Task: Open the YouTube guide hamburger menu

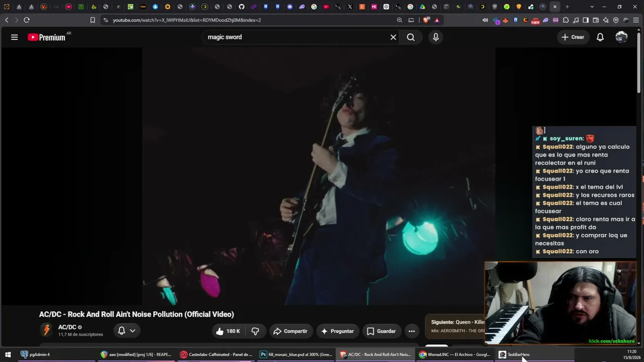Action: pos(15,37)
